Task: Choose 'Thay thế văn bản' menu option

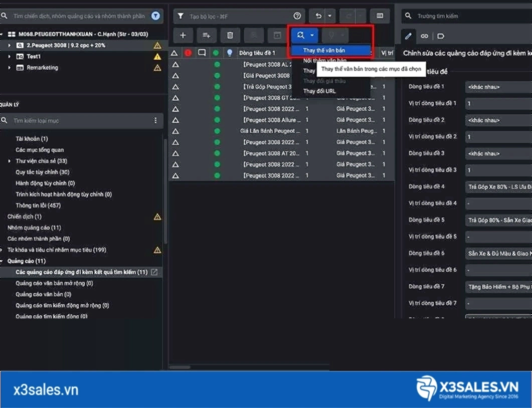Action: (330, 51)
